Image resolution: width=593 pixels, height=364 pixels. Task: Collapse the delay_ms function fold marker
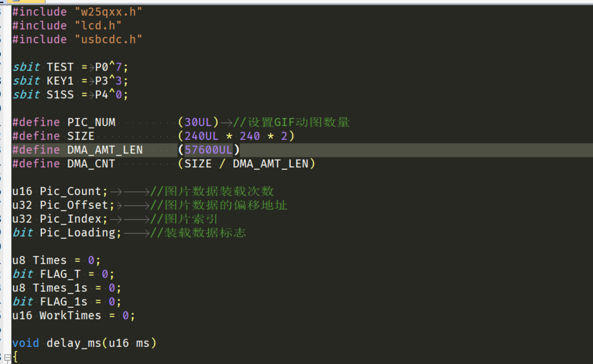pos(7,357)
